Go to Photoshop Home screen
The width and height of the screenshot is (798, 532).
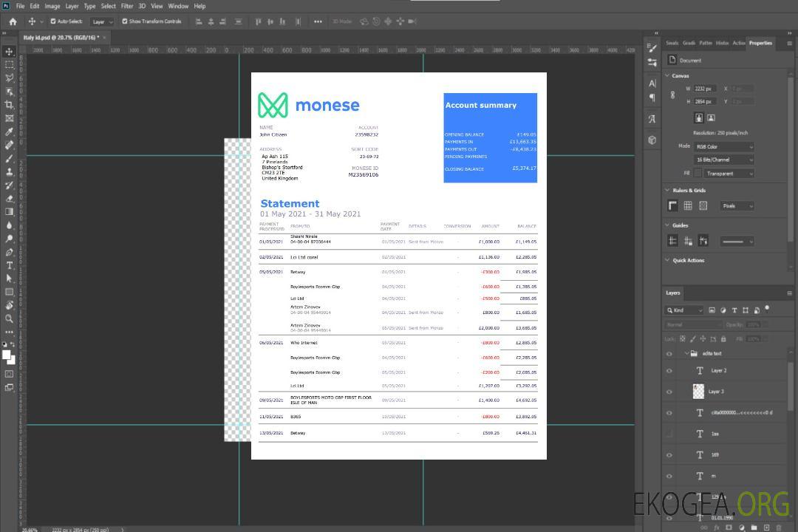(x=13, y=21)
